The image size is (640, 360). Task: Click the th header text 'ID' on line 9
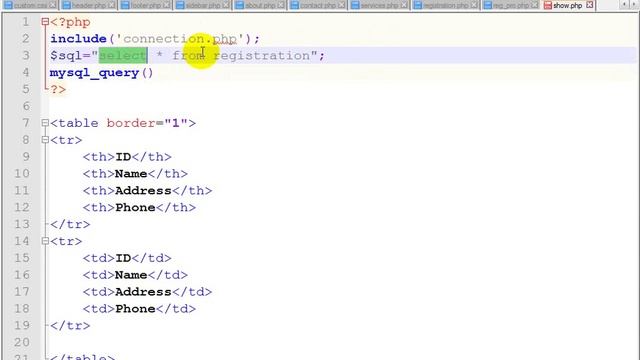[123, 157]
